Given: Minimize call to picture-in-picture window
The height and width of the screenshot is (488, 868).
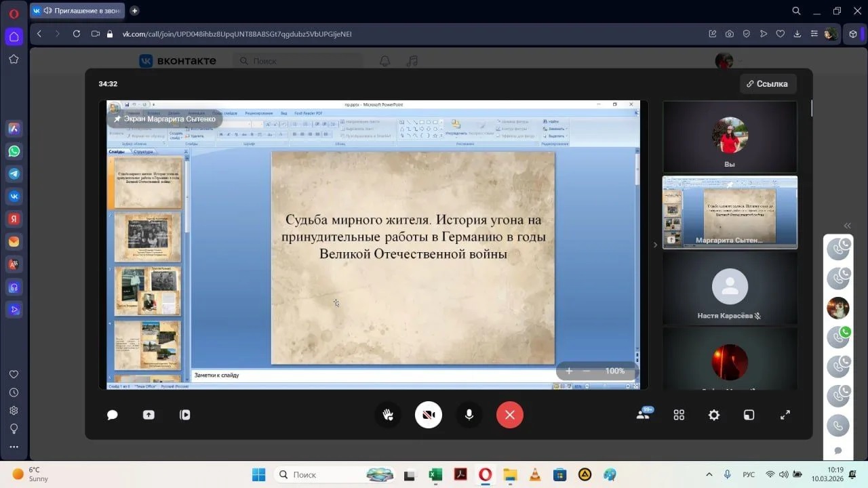Looking at the screenshot, I should (749, 415).
